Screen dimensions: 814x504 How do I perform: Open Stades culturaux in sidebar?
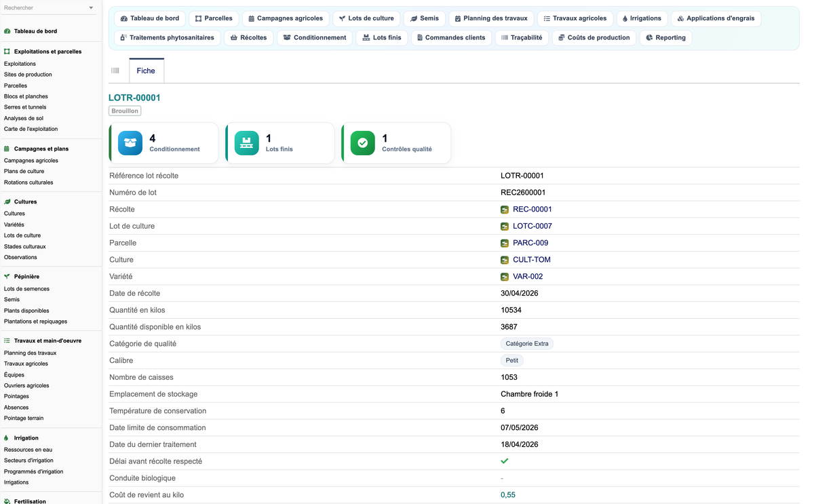25,246
